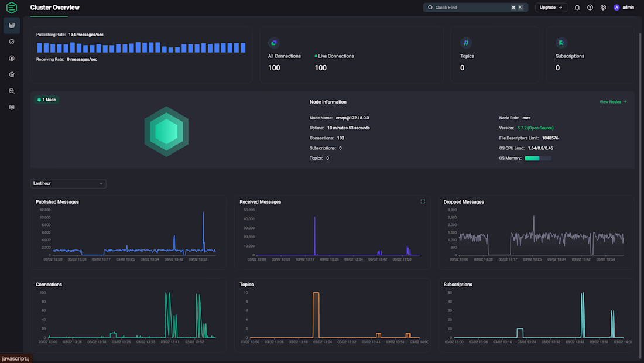The height and width of the screenshot is (363, 644).
Task: Click the green hexagon node graphic
Action: click(x=166, y=131)
